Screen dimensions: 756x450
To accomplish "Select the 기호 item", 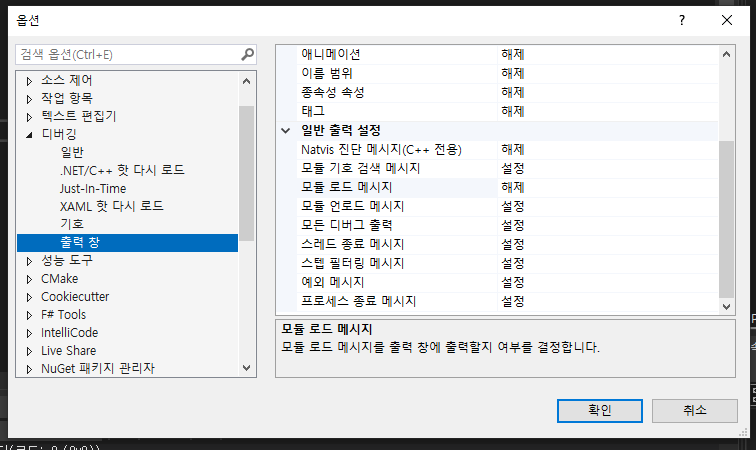I will point(72,224).
